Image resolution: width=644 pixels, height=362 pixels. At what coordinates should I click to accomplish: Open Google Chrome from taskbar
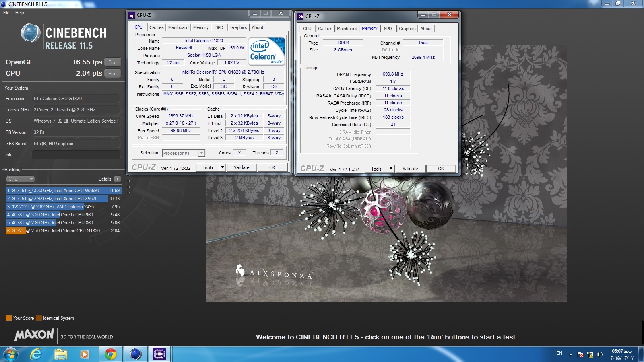click(x=110, y=354)
